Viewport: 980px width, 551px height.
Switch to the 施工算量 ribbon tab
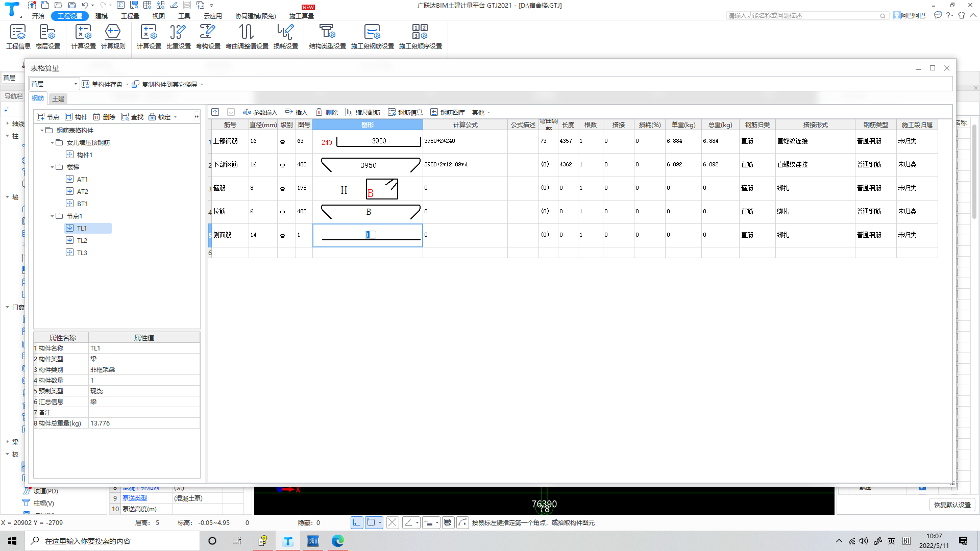302,16
